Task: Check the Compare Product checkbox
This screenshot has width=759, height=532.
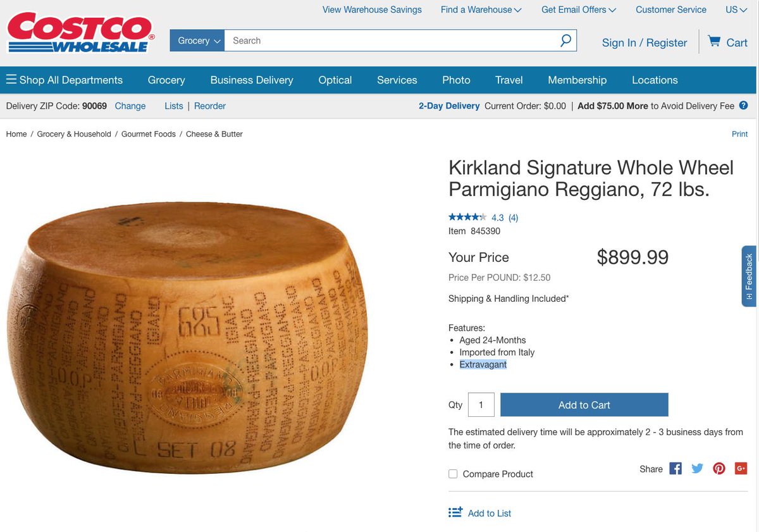Action: click(x=453, y=474)
